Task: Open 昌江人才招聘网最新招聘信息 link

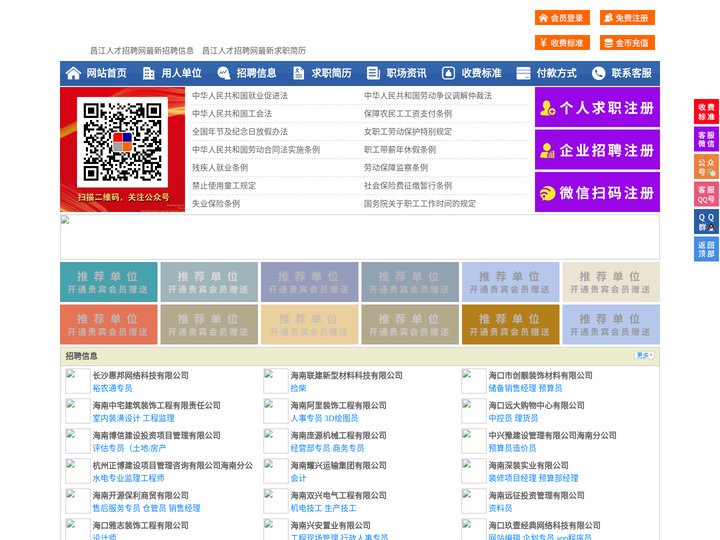Action: (141, 51)
